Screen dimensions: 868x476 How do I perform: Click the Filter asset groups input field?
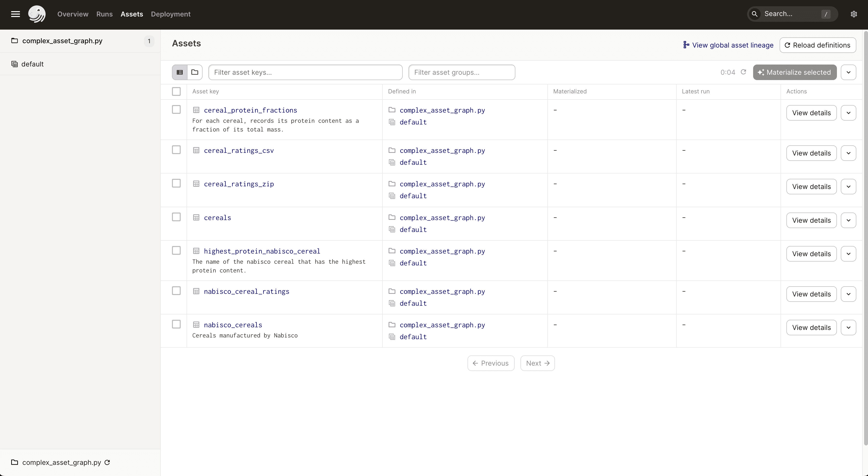[461, 72]
